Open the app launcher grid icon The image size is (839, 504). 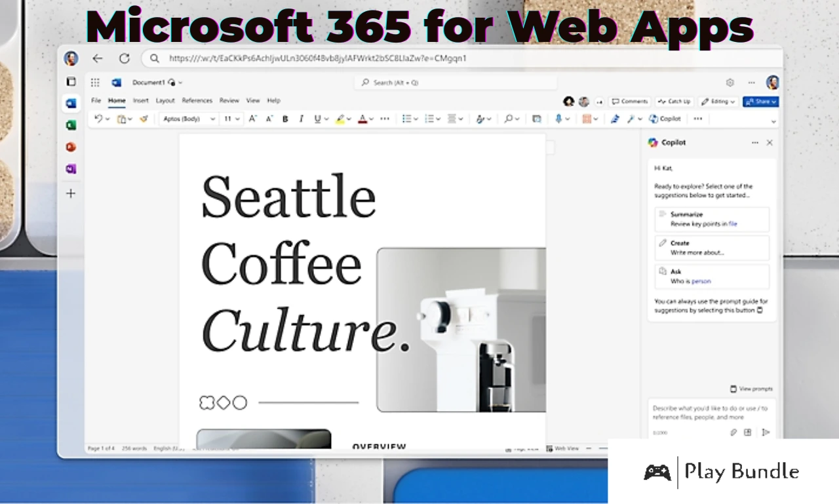pyautogui.click(x=95, y=83)
